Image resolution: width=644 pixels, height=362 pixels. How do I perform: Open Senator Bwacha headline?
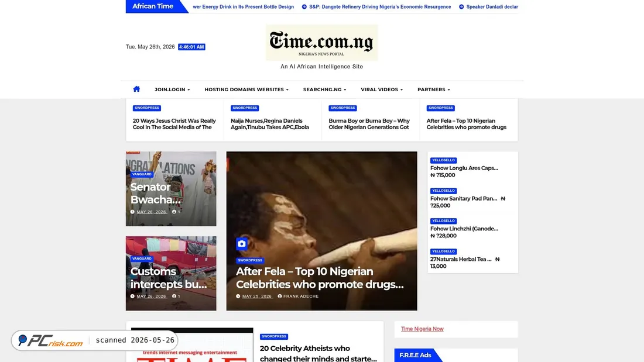coord(155,193)
